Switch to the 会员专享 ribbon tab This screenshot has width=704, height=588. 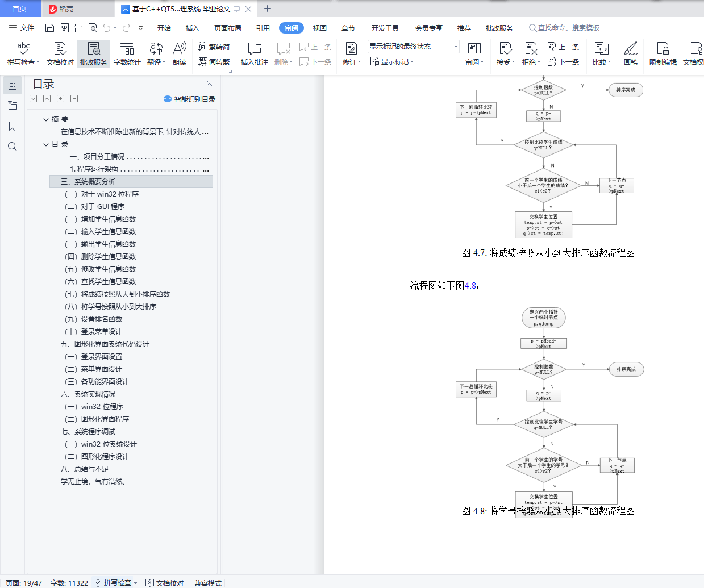[429, 28]
